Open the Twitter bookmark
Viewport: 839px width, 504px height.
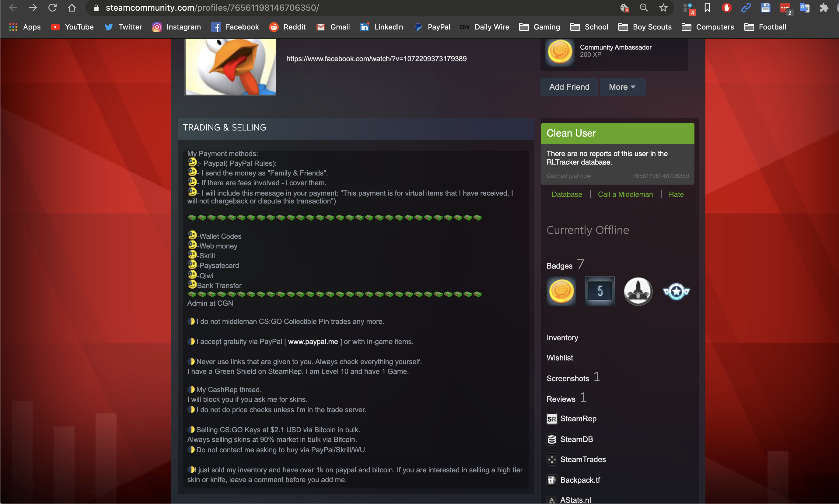123,27
